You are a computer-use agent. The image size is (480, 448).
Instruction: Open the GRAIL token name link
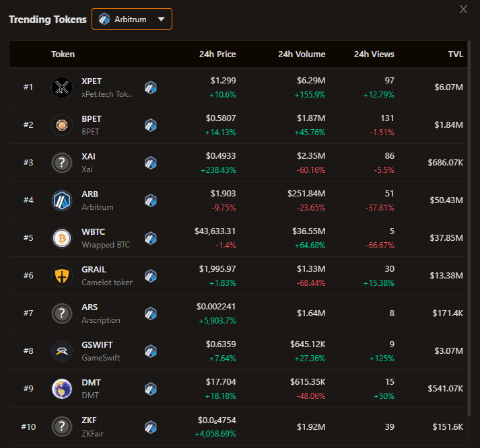pos(94,270)
